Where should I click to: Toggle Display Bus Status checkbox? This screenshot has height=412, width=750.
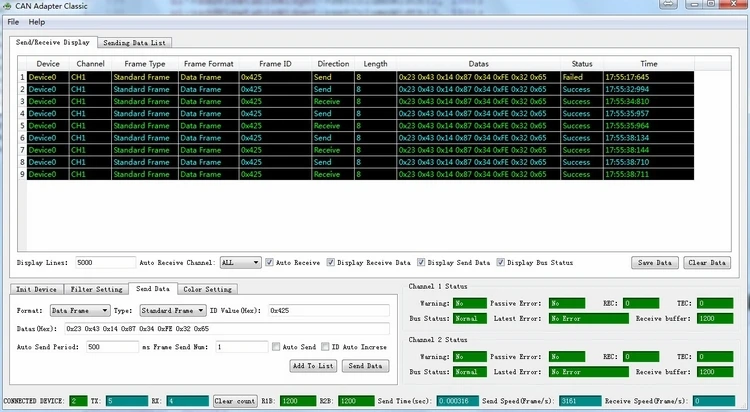click(500, 262)
